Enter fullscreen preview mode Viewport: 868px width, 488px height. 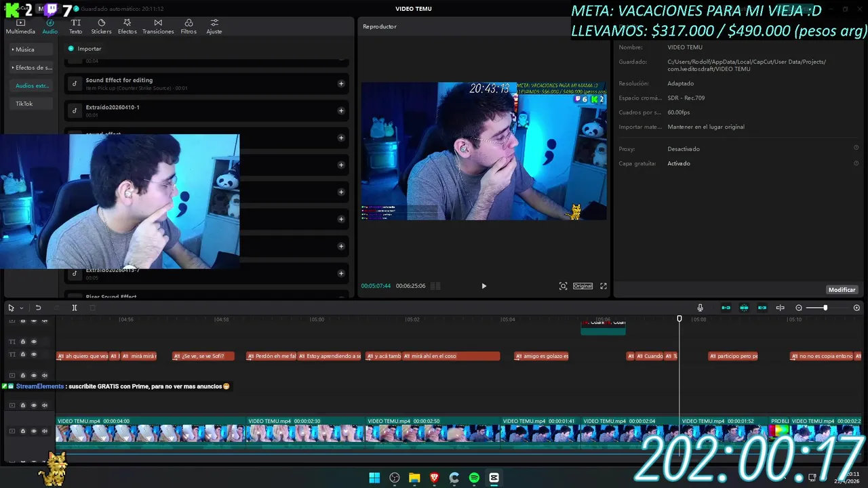604,286
